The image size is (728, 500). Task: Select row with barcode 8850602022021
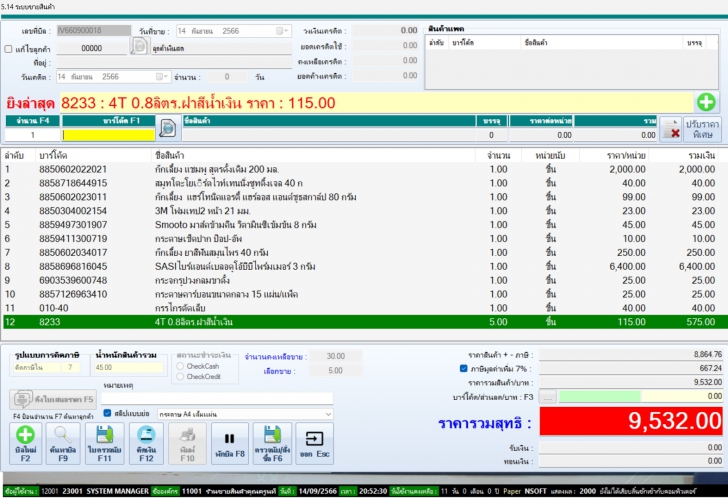click(362, 169)
